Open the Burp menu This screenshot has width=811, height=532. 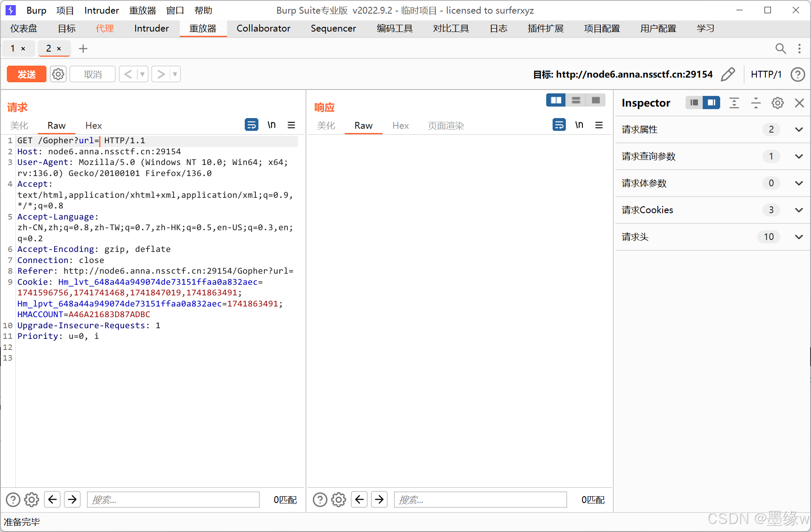coord(36,10)
